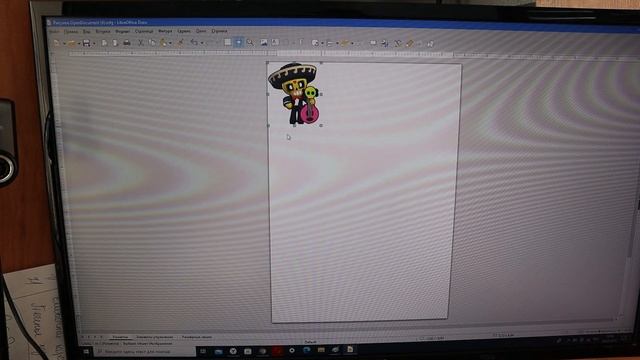Click the Copy icon
This screenshot has height=360, width=640.
tap(152, 43)
